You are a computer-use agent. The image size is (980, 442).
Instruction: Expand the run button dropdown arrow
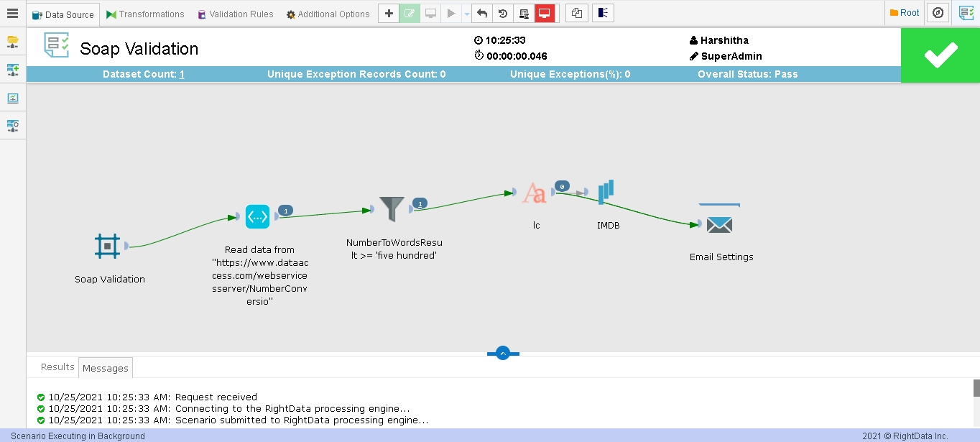click(x=466, y=14)
